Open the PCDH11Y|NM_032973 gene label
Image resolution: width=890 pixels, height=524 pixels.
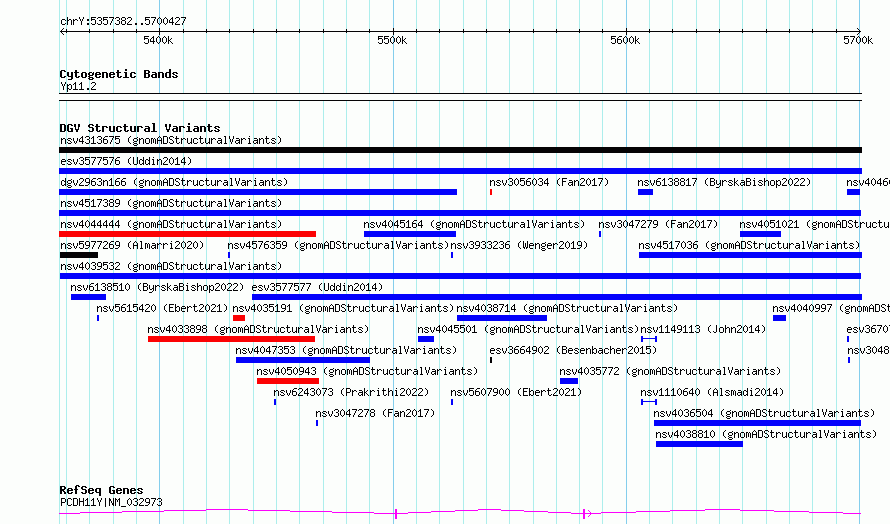point(111,502)
